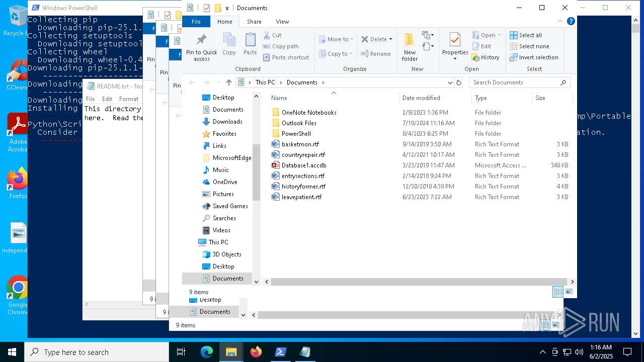The width and height of the screenshot is (644, 362).
Task: Open Properties of the selection
Action: click(455, 46)
